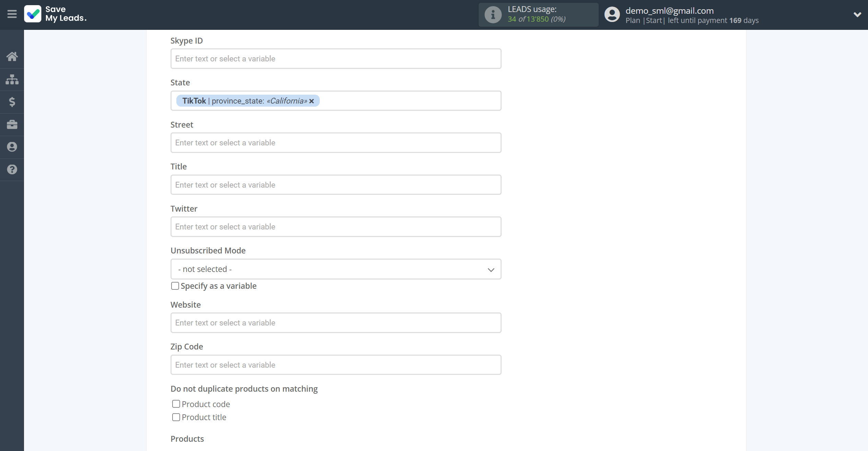The height and width of the screenshot is (451, 868).
Task: Open help question mark icon
Action: (12, 169)
